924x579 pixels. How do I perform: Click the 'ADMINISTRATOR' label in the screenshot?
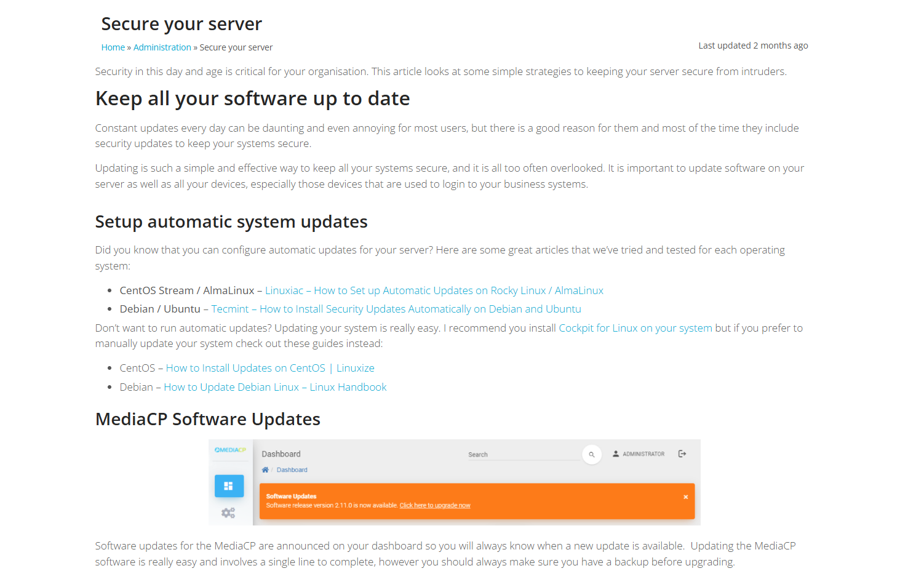coord(643,454)
